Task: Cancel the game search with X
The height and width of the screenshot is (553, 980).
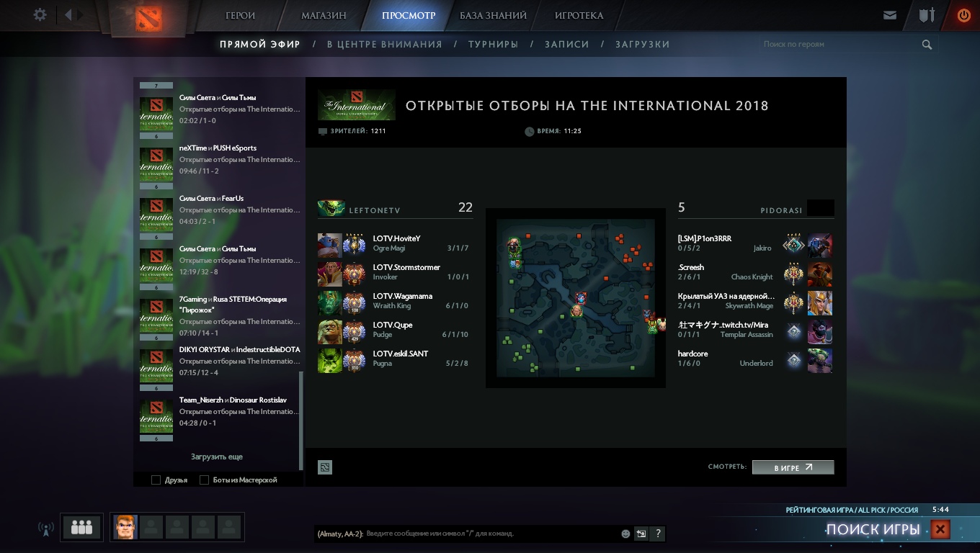Action: pos(940,530)
